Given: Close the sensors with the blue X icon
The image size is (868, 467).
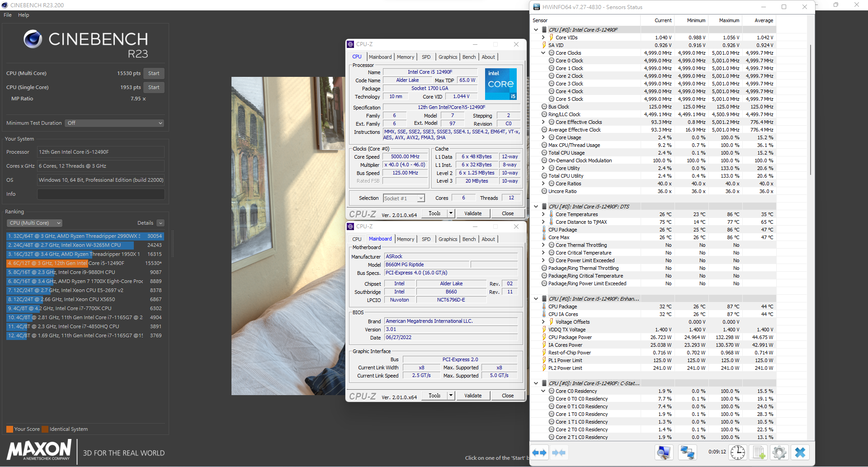Looking at the screenshot, I should click(800, 453).
